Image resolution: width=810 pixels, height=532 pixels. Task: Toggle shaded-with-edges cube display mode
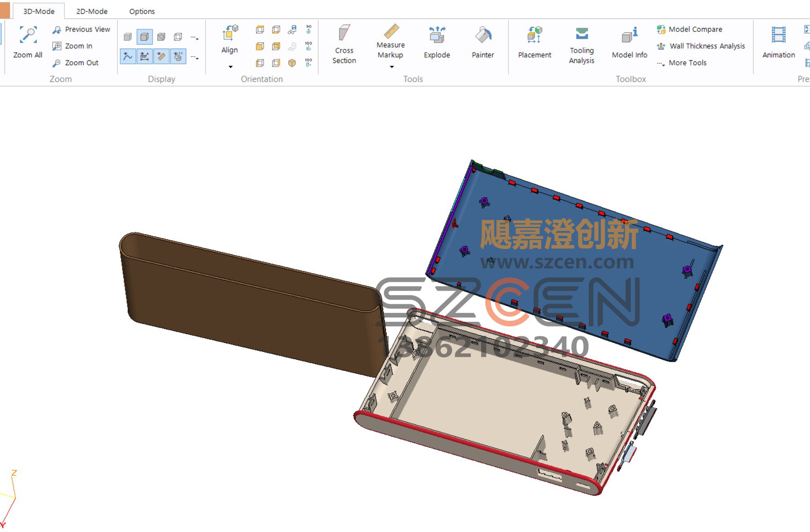(144, 37)
